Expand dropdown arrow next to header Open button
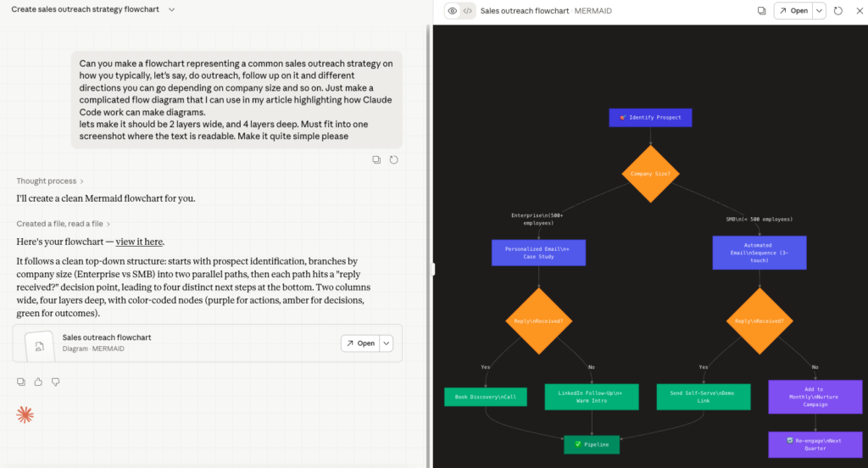The width and height of the screenshot is (868, 468). 818,11
